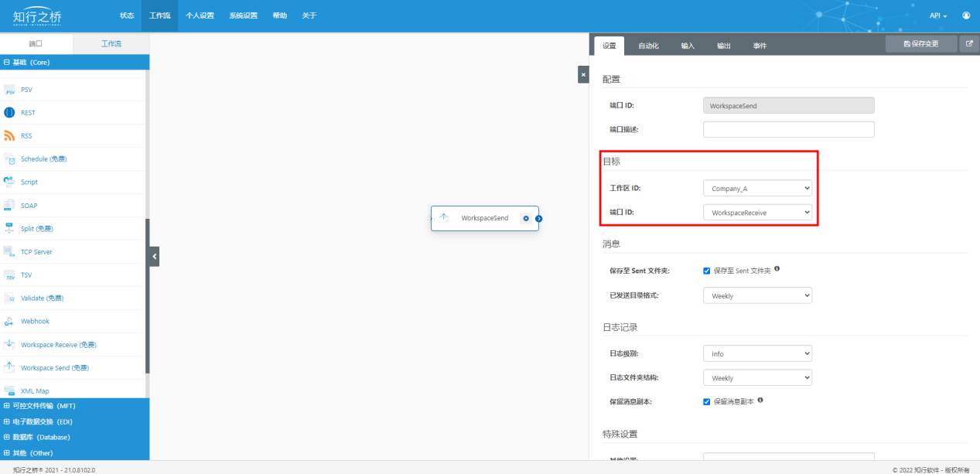Close the settings panel with X
This screenshot has width=980, height=474.
pyautogui.click(x=583, y=74)
